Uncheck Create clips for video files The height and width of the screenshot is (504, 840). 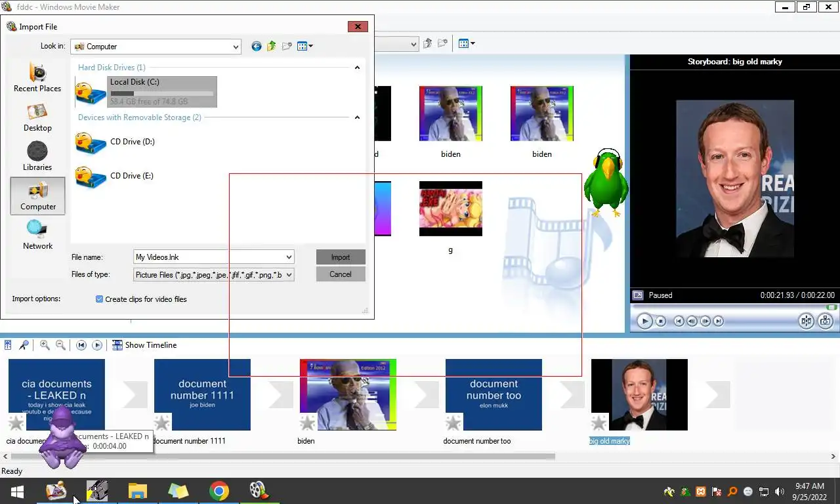100,299
